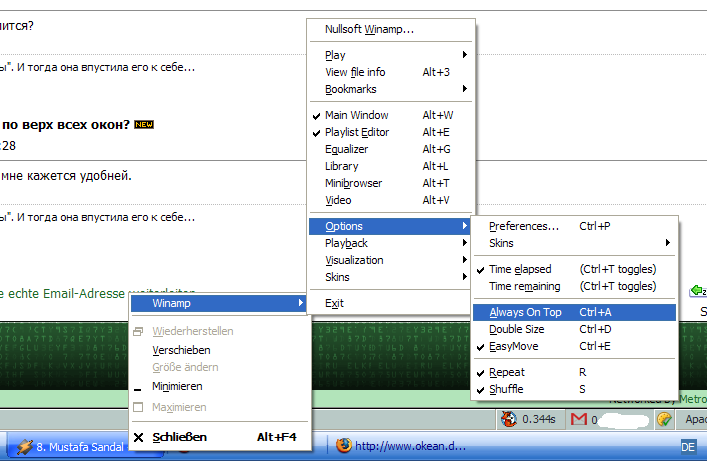This screenshot has width=707, height=461.
Task: Show the Minibrowser window
Action: 390,183
